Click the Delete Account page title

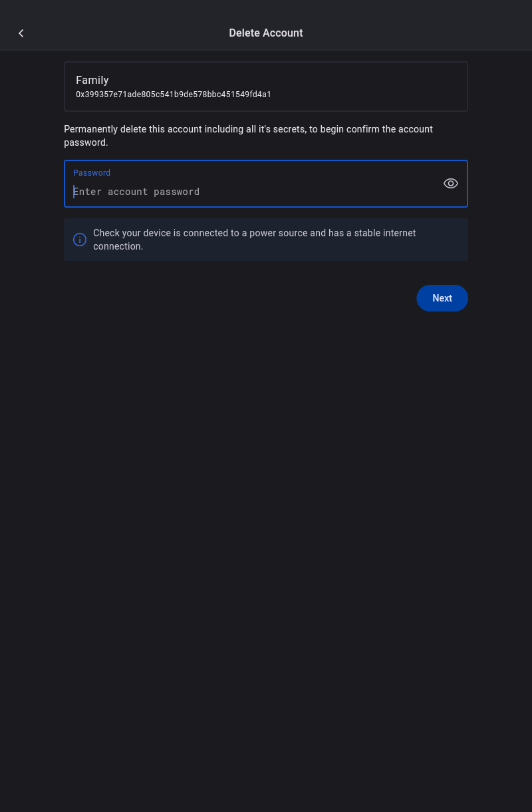[266, 33]
